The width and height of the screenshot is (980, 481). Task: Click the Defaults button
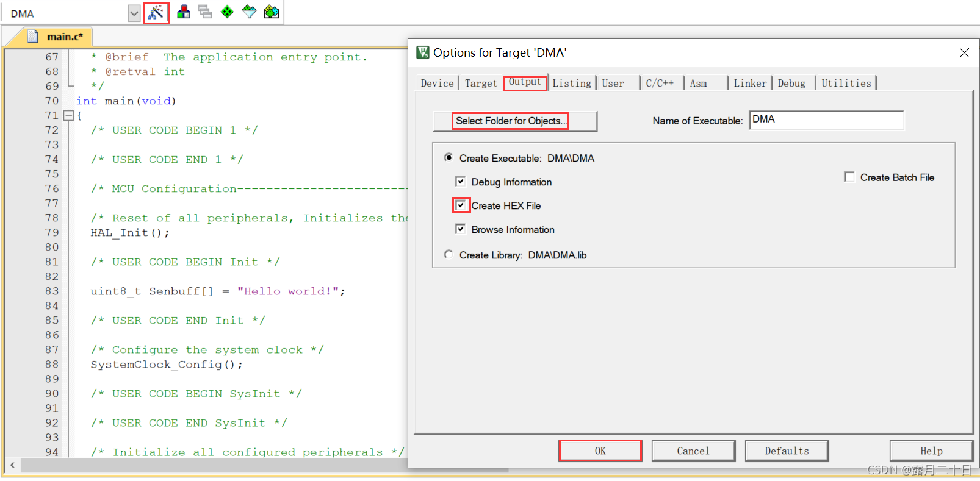pyautogui.click(x=787, y=451)
